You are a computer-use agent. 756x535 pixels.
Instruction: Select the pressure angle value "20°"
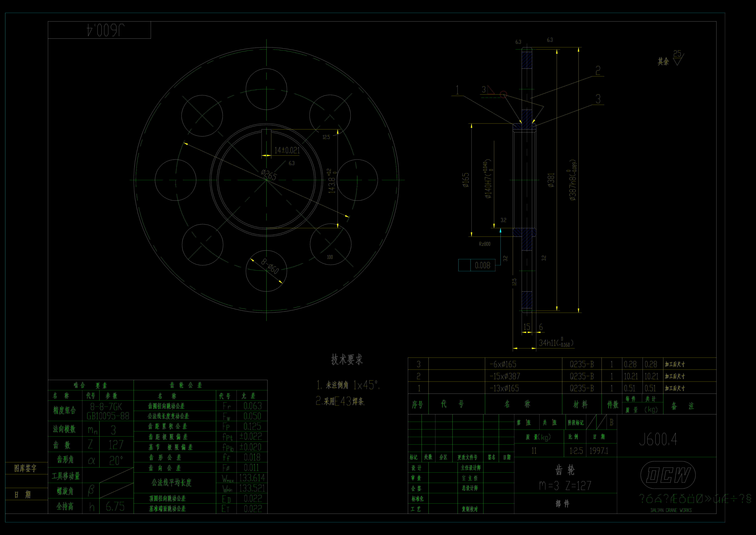[116, 460]
